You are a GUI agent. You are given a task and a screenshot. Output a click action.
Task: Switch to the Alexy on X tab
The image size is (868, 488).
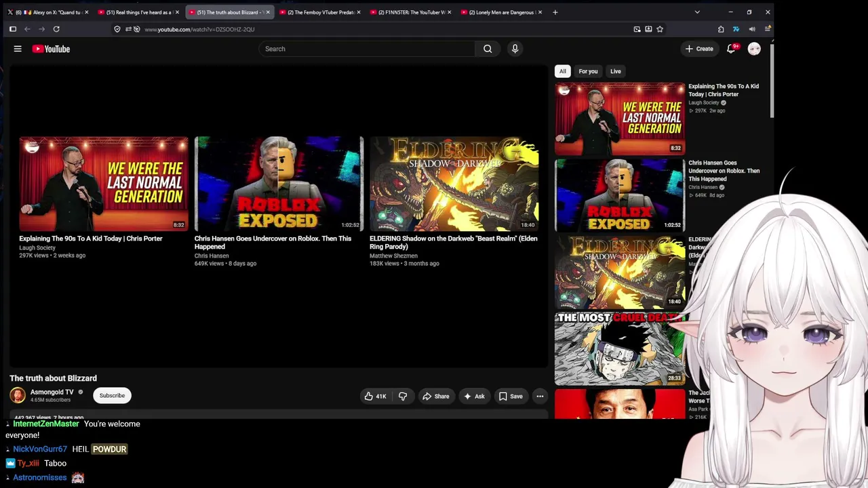coord(47,12)
